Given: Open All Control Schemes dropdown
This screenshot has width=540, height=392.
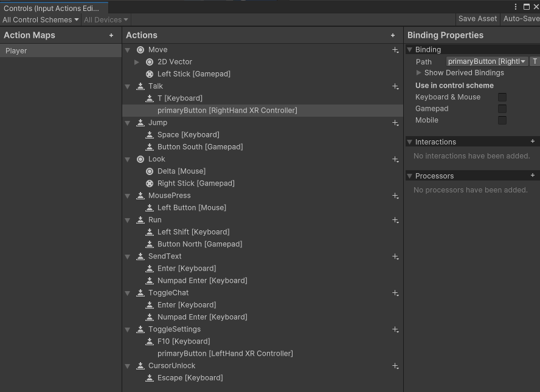Looking at the screenshot, I should (40, 20).
